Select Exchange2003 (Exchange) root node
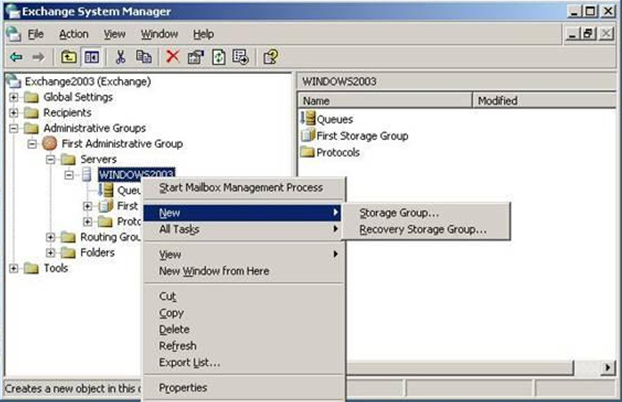This screenshot has height=402, width=622. tap(88, 81)
